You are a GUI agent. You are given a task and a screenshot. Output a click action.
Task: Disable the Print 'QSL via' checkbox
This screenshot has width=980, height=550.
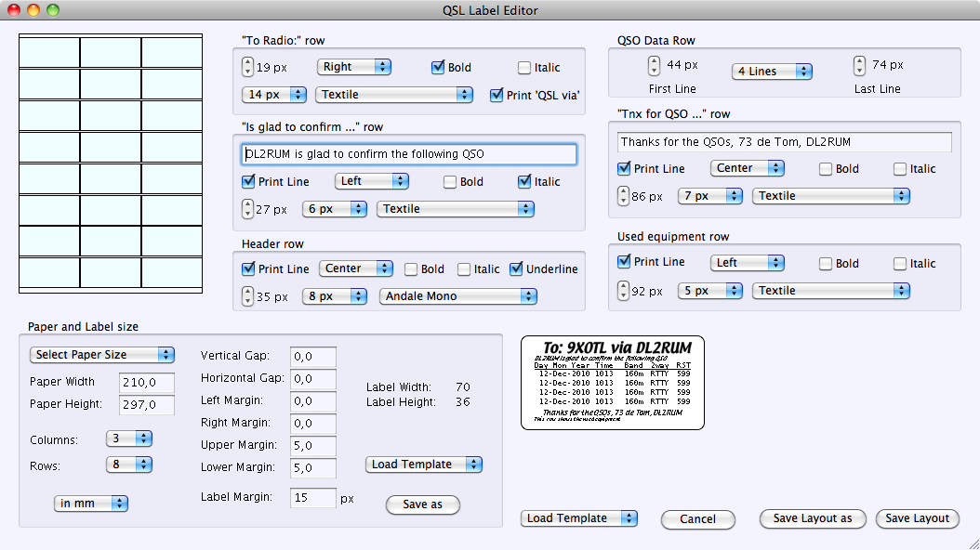pyautogui.click(x=497, y=95)
